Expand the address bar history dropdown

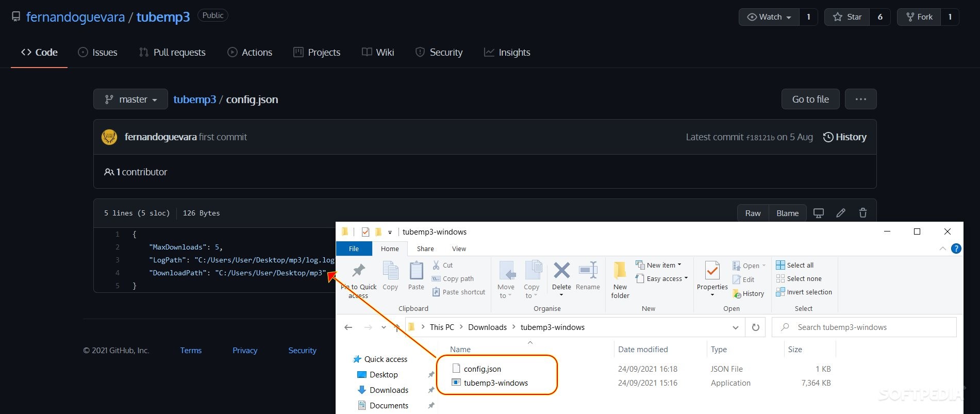click(735, 327)
